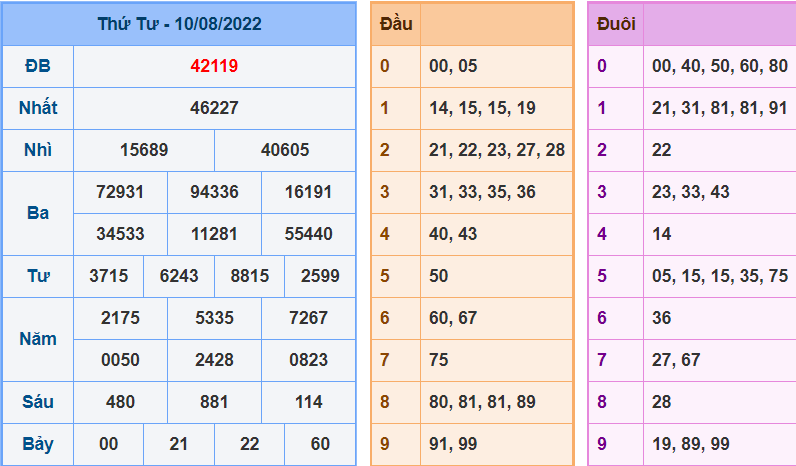
Task: Select '21, 31, 81, 81, 91' values
Action: pyautogui.click(x=720, y=108)
